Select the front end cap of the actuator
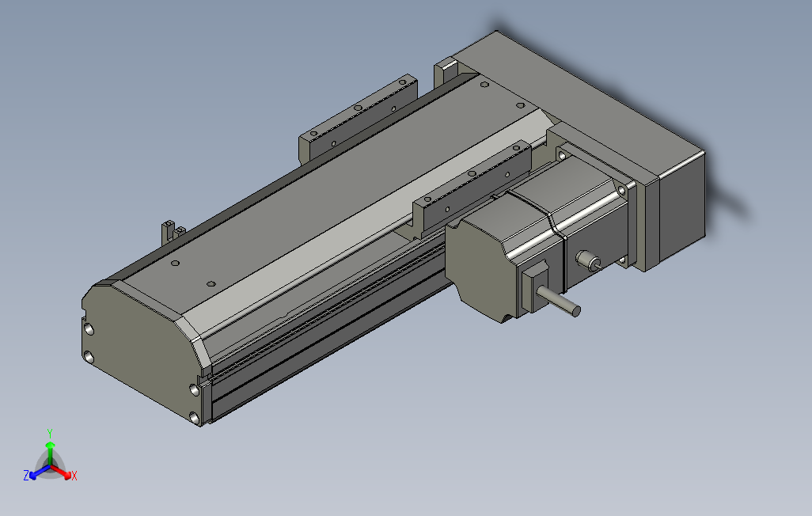This screenshot has width=812, height=516. (142, 352)
